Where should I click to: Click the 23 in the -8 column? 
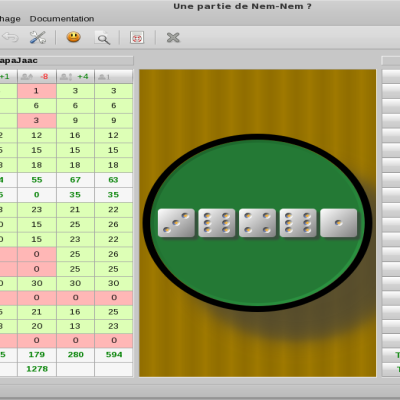[37, 210]
